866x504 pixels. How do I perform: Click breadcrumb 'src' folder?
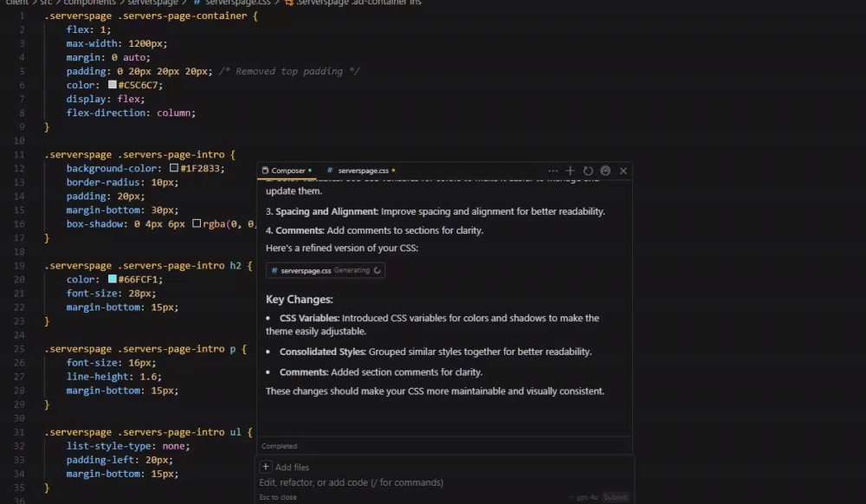[46, 3]
